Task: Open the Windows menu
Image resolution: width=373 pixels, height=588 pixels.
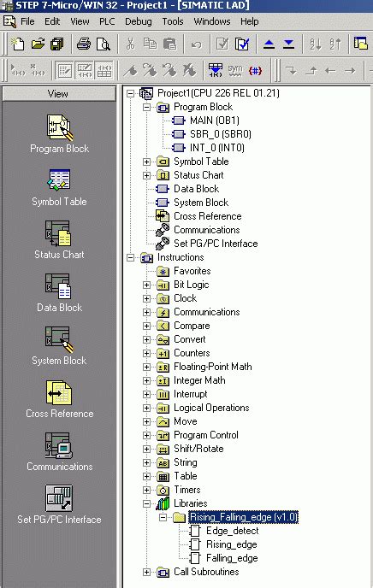Action: [211, 21]
